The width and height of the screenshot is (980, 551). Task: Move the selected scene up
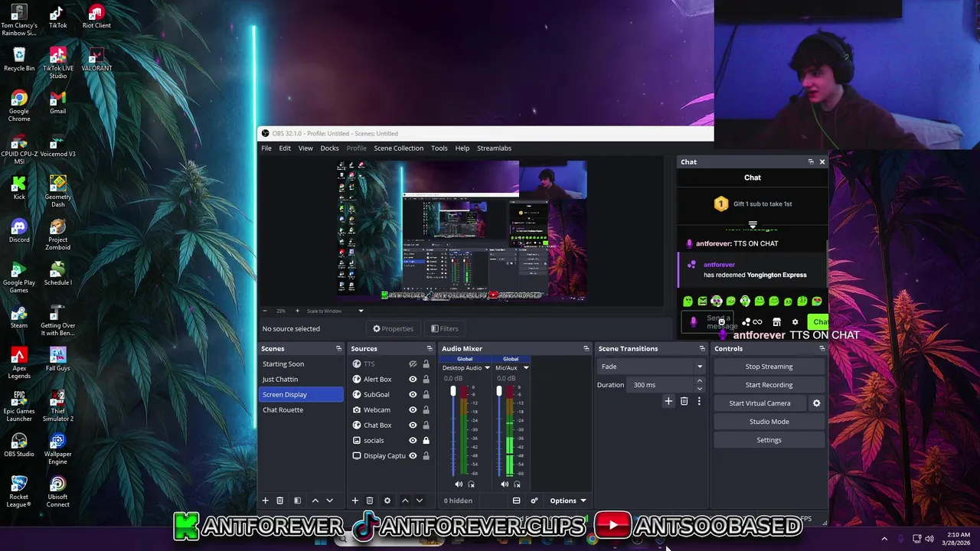click(x=315, y=500)
